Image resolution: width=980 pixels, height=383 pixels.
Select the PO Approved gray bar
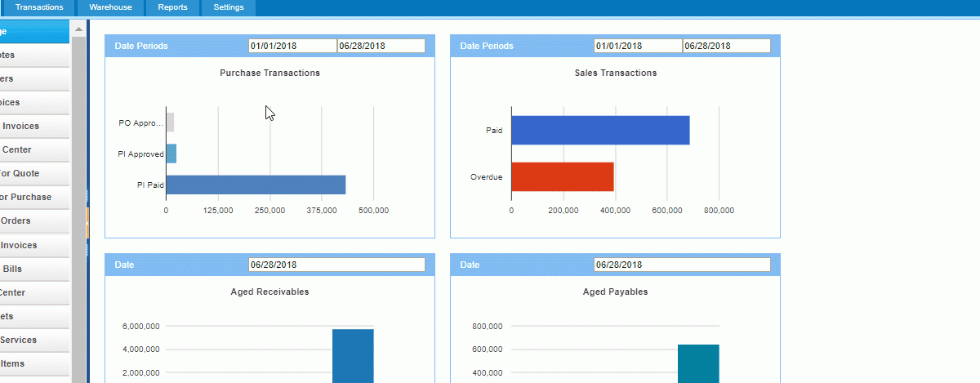coord(170,122)
